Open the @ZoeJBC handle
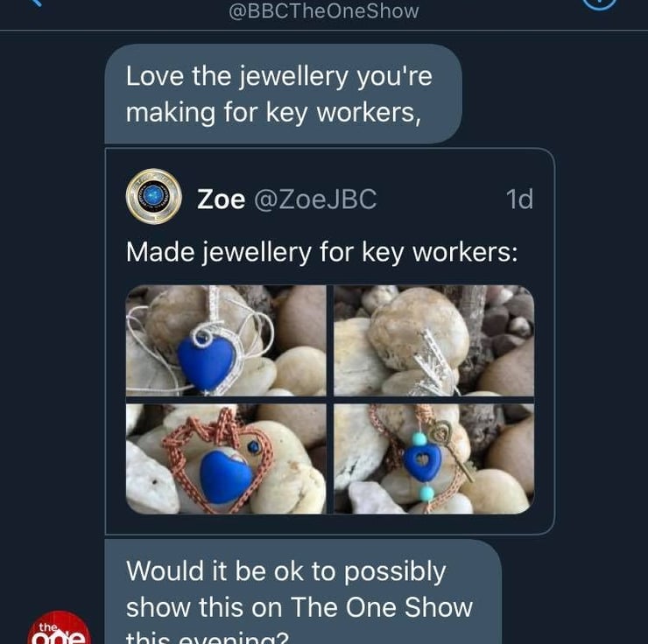This screenshot has width=648, height=644. (315, 199)
